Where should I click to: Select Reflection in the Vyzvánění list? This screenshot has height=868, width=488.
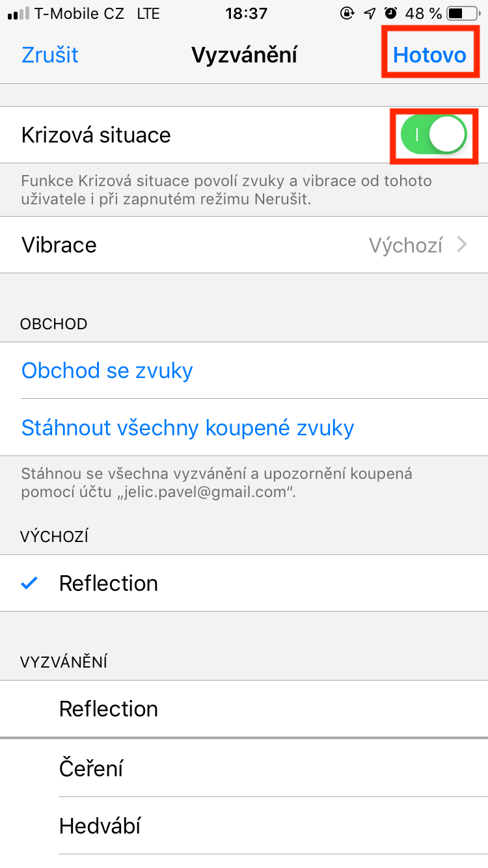tap(109, 709)
